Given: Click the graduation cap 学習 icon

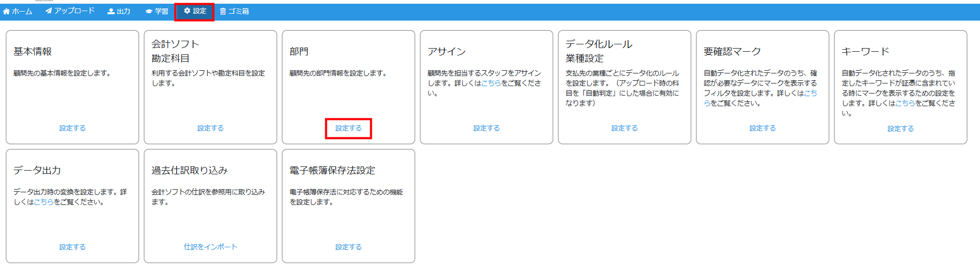Looking at the screenshot, I should coord(149,11).
